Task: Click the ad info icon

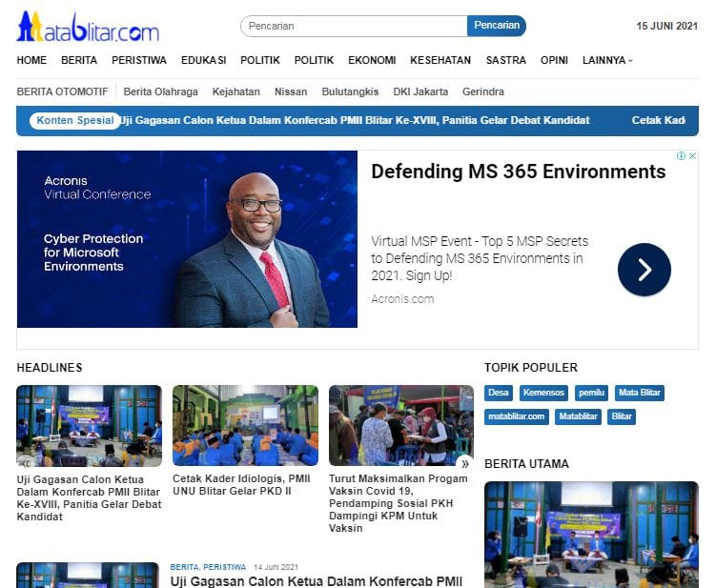Action: 681,155
